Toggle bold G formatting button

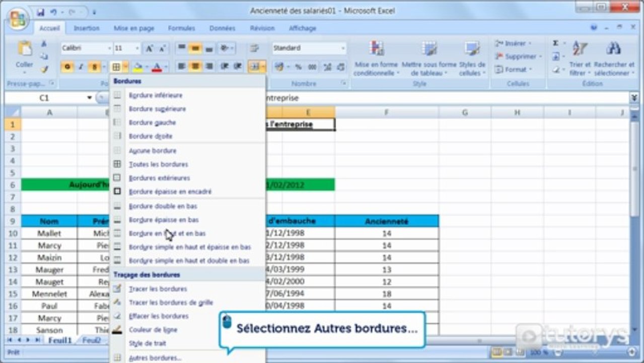coord(66,67)
